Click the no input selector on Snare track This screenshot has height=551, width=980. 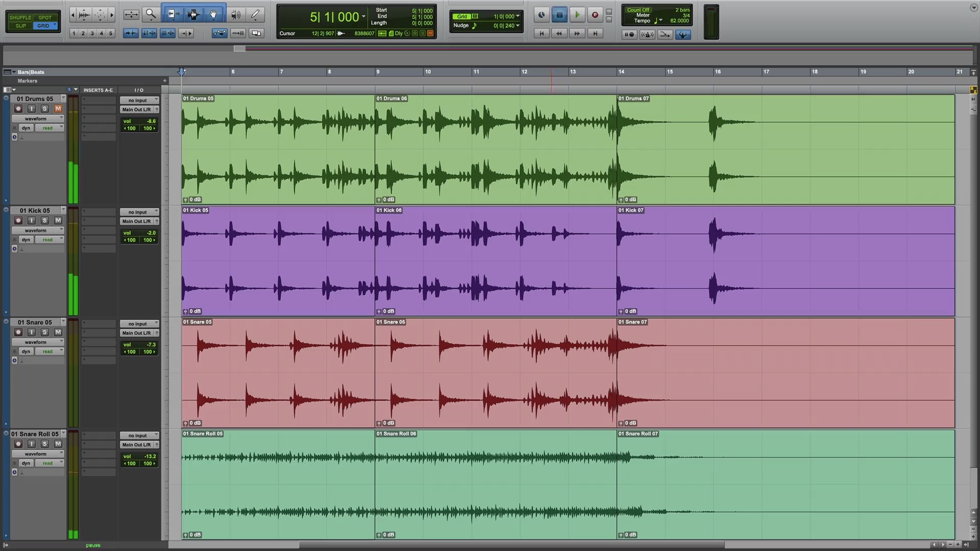click(138, 324)
